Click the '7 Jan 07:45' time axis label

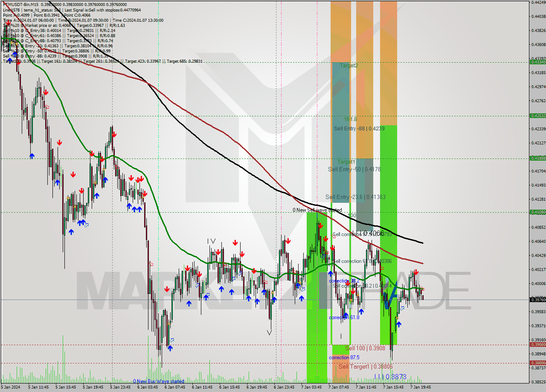339,387
